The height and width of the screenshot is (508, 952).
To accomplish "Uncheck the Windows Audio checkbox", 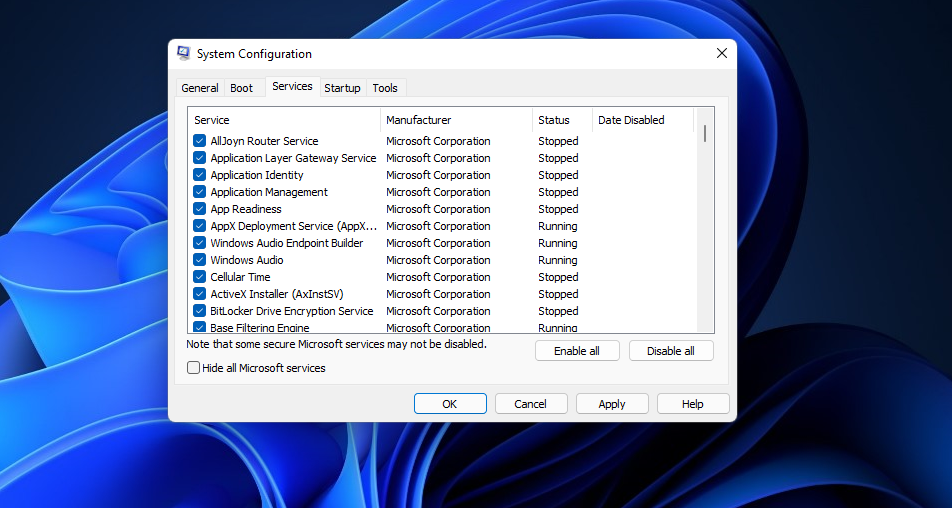I will click(200, 260).
